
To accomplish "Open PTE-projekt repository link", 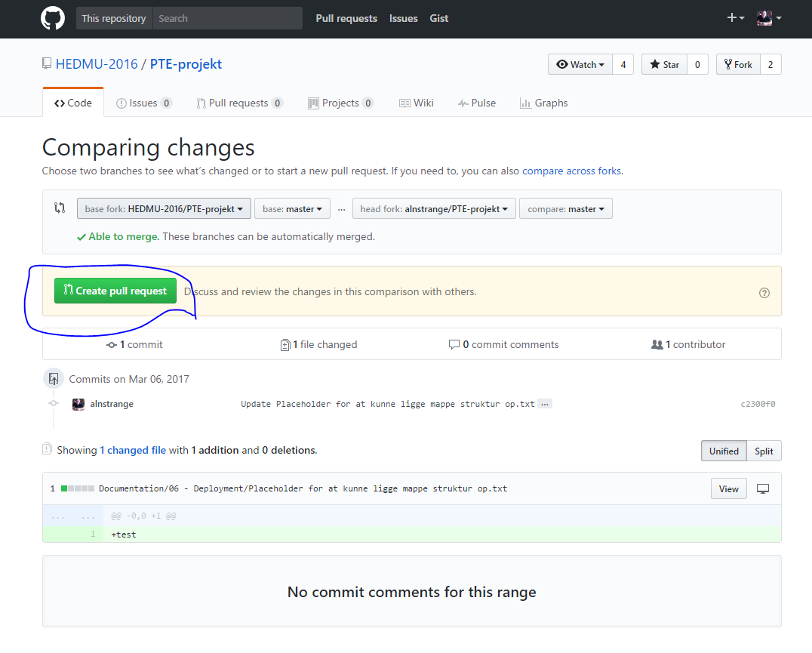I will click(x=186, y=64).
